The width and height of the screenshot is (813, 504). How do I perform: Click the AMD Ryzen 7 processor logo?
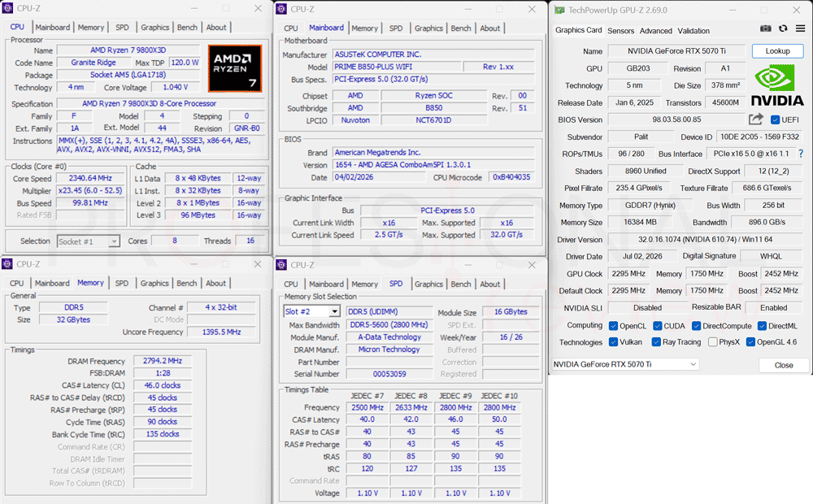click(x=235, y=68)
